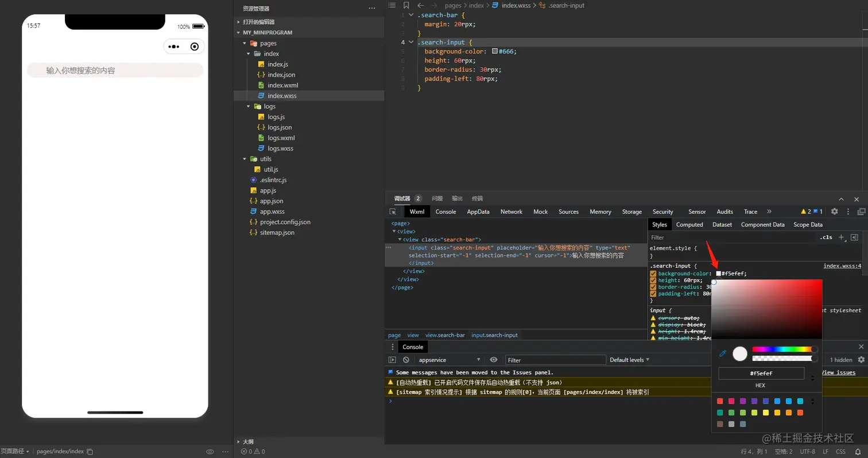The width and height of the screenshot is (868, 458).
Task: Click the editor bookmark icon
Action: 406,5
